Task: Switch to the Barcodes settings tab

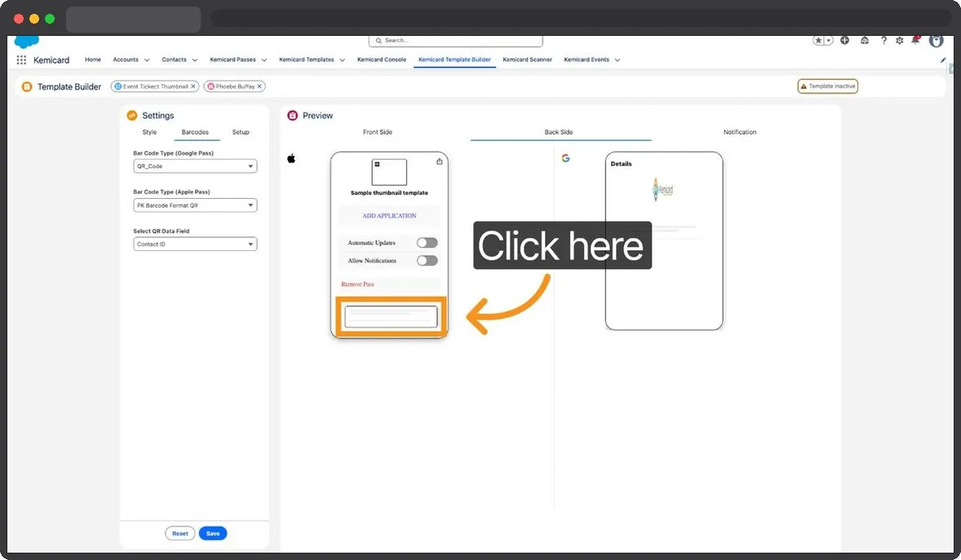Action: click(x=195, y=132)
